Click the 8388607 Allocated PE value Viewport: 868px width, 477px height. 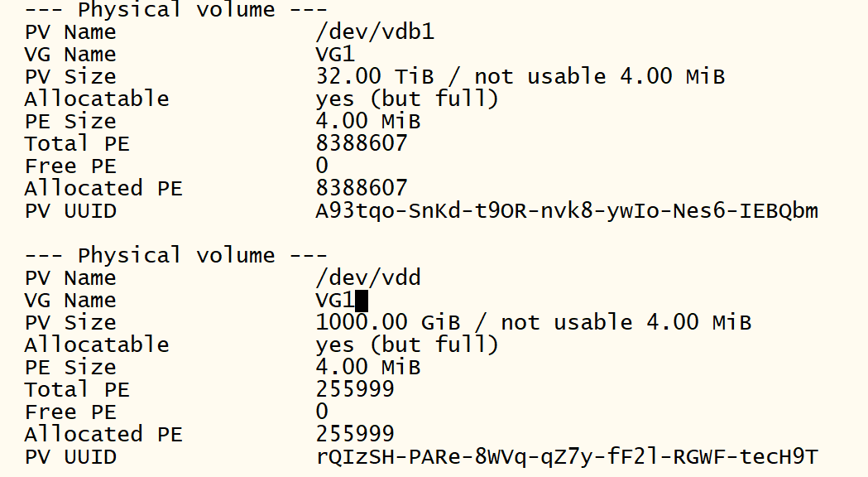(362, 189)
